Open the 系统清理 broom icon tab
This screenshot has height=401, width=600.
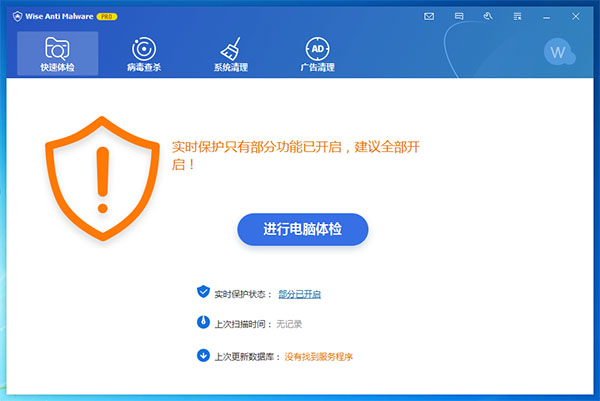pos(230,54)
